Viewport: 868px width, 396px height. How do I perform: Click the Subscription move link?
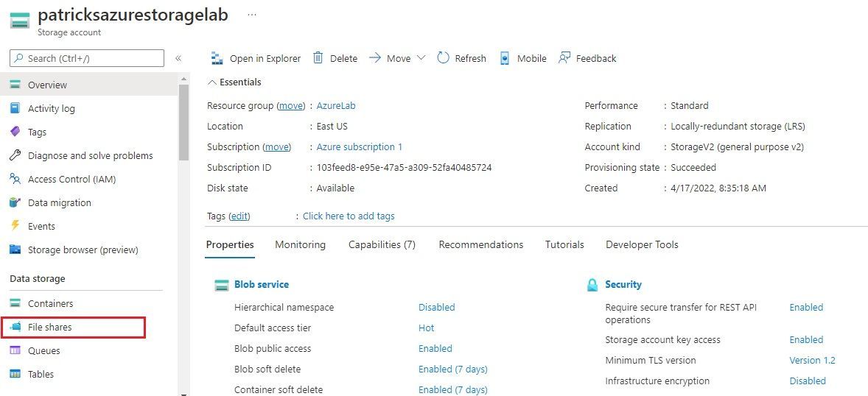(x=277, y=147)
